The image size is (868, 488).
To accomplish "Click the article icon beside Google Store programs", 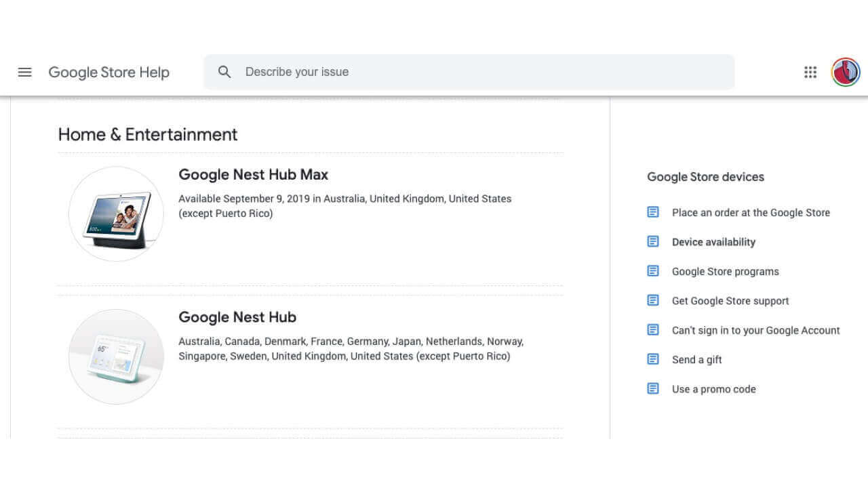I will point(653,271).
